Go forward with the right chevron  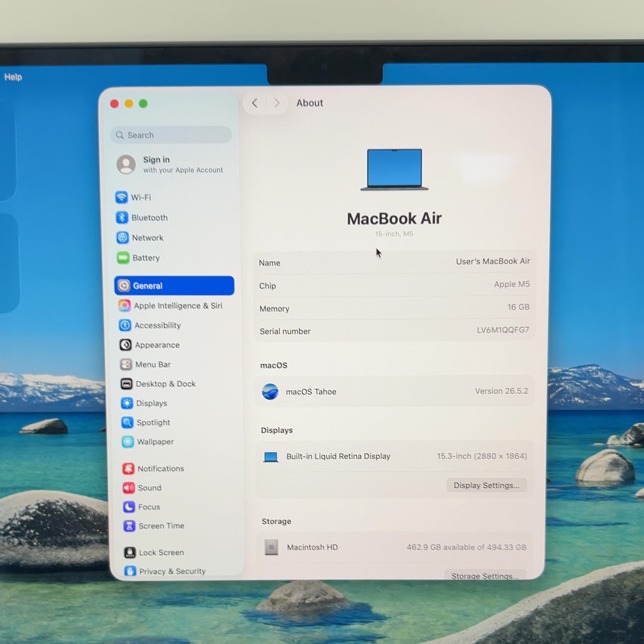(x=277, y=103)
